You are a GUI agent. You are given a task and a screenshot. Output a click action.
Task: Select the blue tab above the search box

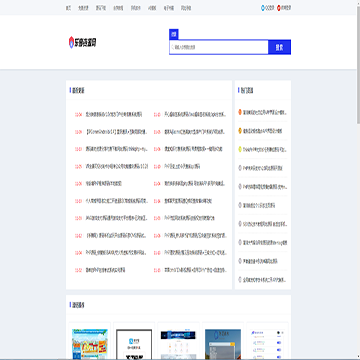[174, 34]
